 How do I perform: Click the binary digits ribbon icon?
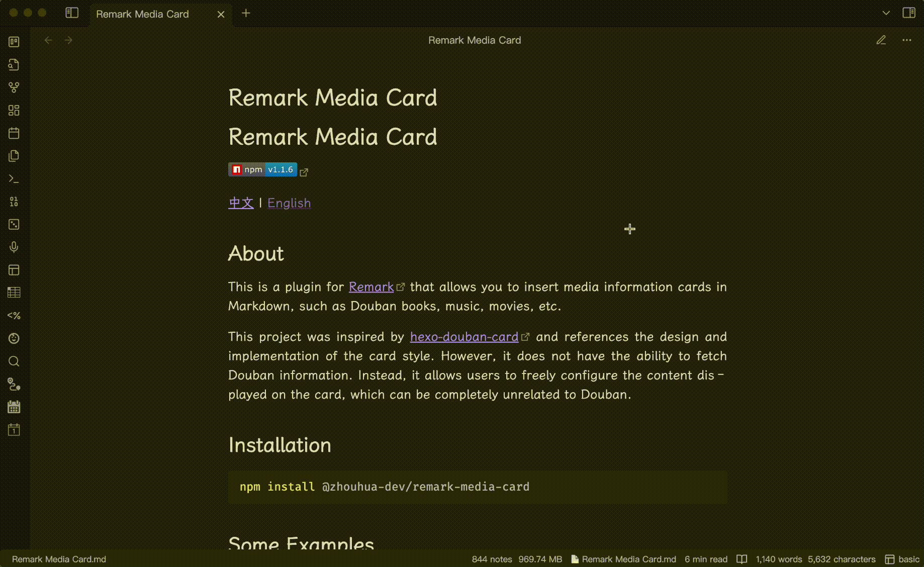[x=14, y=202]
